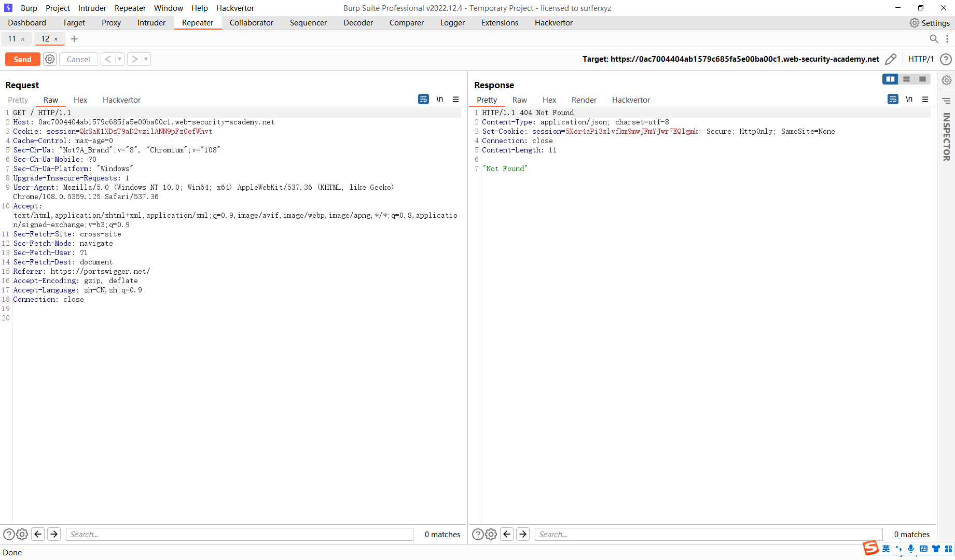Focus the response Search field
This screenshot has width=955, height=560.
(x=709, y=534)
